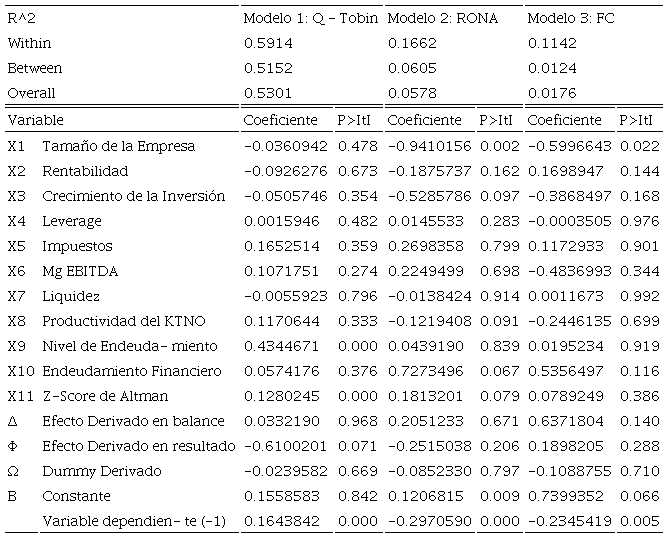Click 'Tamaño de la Empresa' variable name
This screenshot has height=538, width=668.
click(x=118, y=146)
